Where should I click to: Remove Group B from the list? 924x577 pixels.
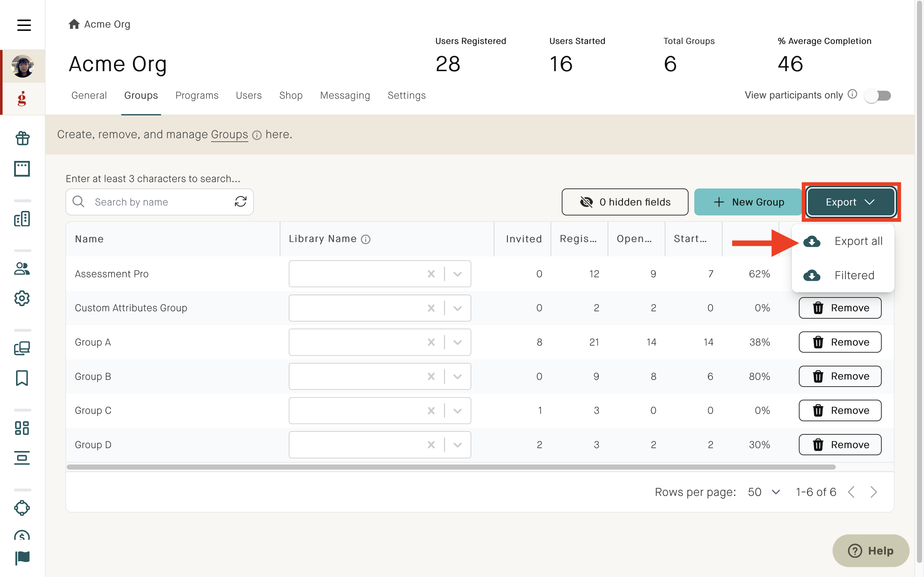coord(840,376)
